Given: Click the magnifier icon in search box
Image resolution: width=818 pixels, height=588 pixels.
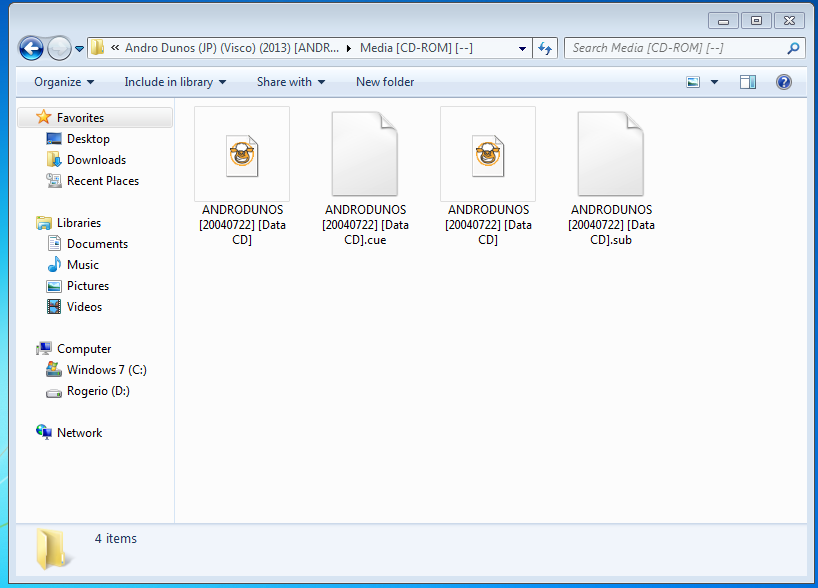Looking at the screenshot, I should [793, 48].
